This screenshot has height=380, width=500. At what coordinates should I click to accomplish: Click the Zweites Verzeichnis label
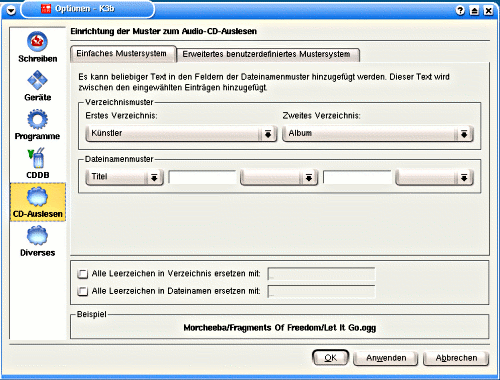pos(321,116)
